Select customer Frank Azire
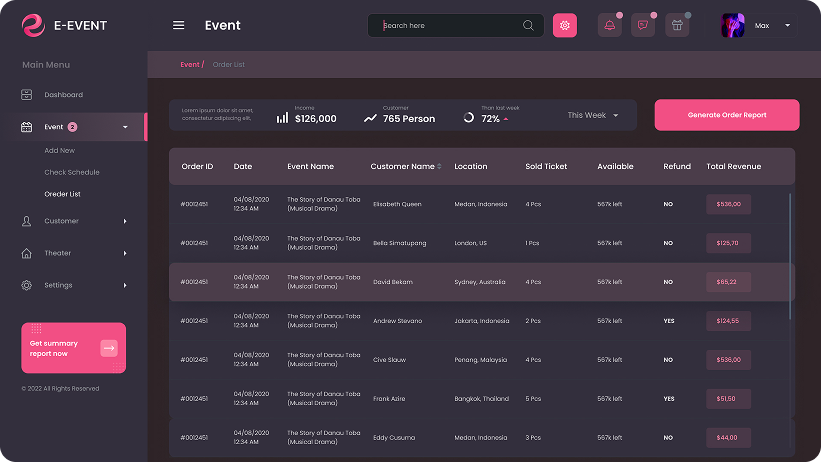 coord(389,399)
